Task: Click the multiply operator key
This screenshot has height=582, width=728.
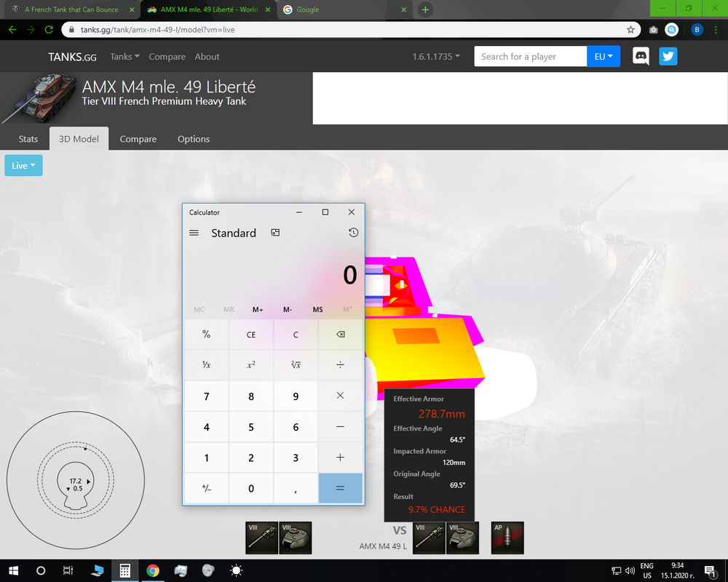Action: click(x=340, y=396)
